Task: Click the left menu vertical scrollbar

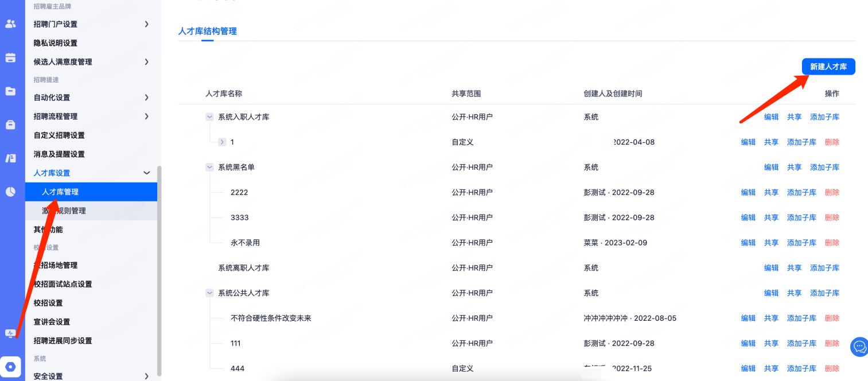Action: coord(159,270)
